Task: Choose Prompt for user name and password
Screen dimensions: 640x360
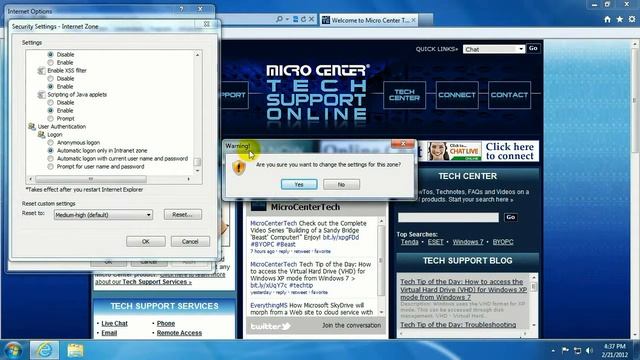Action: click(x=50, y=167)
